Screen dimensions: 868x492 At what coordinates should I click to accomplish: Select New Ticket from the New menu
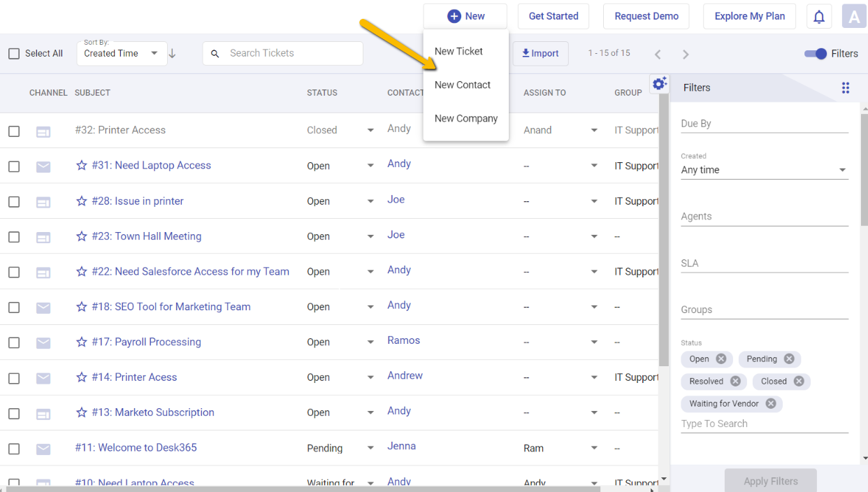[458, 51]
